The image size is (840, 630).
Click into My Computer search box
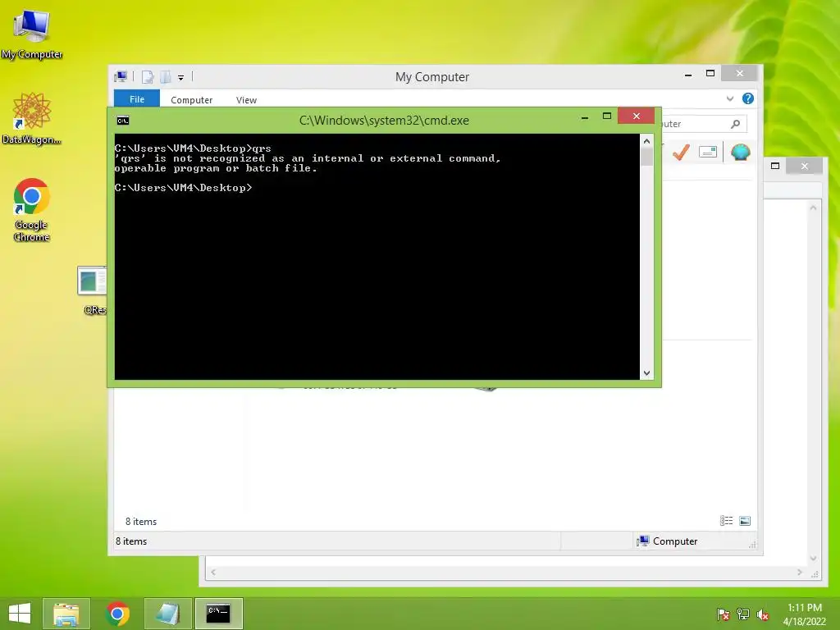[704, 124]
